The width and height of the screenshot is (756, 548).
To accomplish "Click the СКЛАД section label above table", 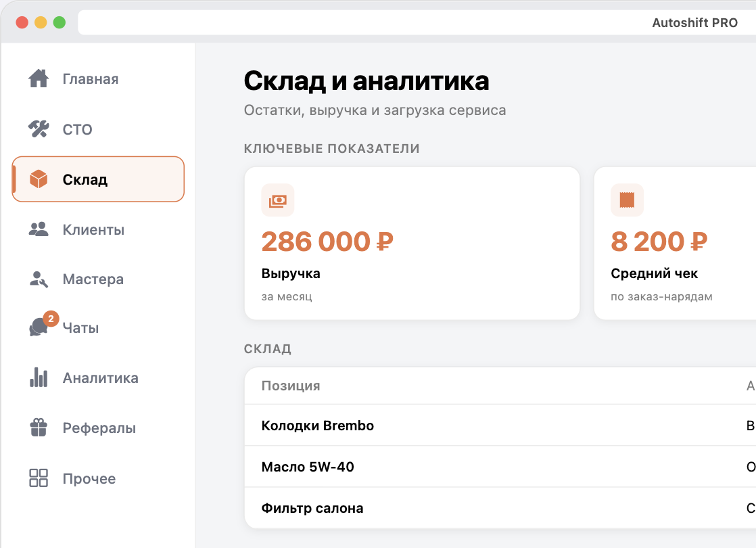I will tap(268, 349).
